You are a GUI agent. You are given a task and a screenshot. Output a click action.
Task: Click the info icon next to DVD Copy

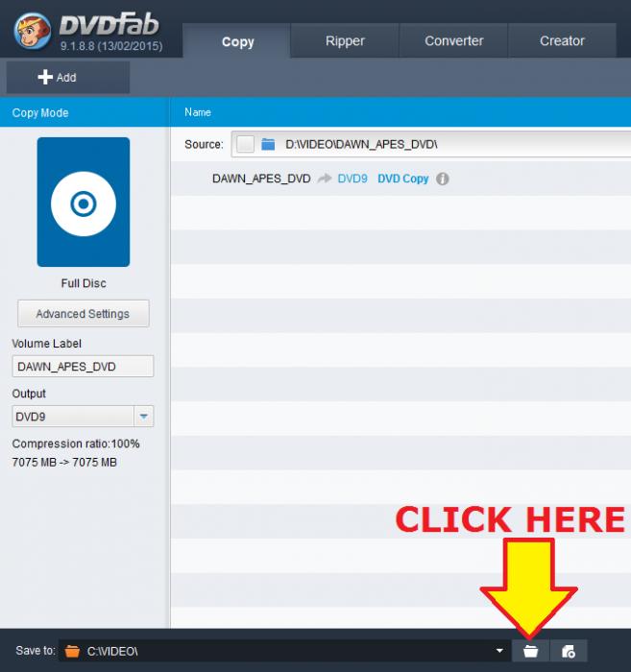pos(443,179)
